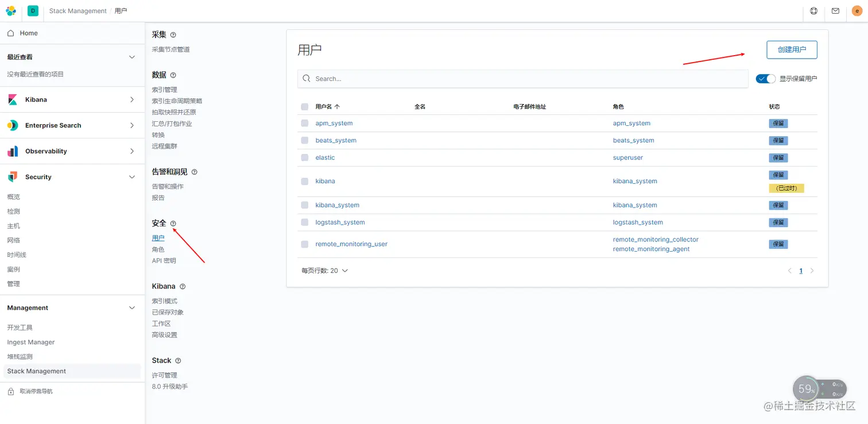Click the help icon next to 数据

[x=173, y=75]
